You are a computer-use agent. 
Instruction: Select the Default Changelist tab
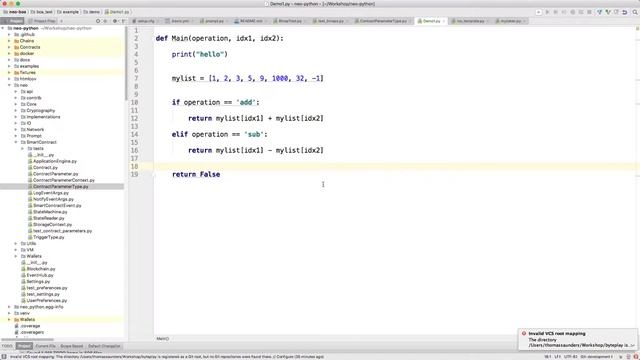(x=104, y=346)
